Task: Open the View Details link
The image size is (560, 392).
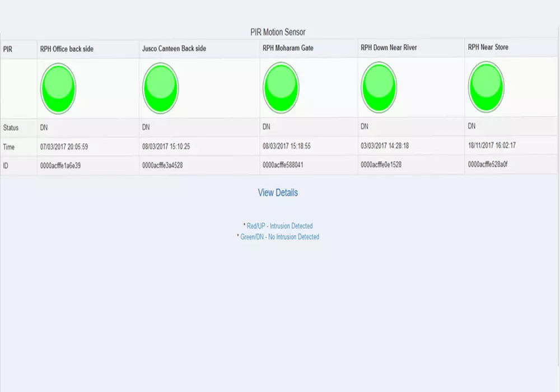Action: coord(277,193)
